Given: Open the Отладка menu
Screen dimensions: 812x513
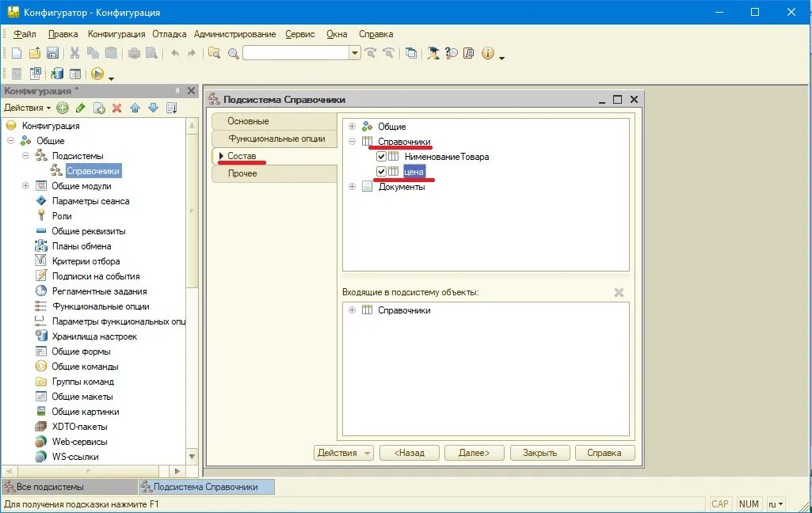Looking at the screenshot, I should click(x=170, y=34).
